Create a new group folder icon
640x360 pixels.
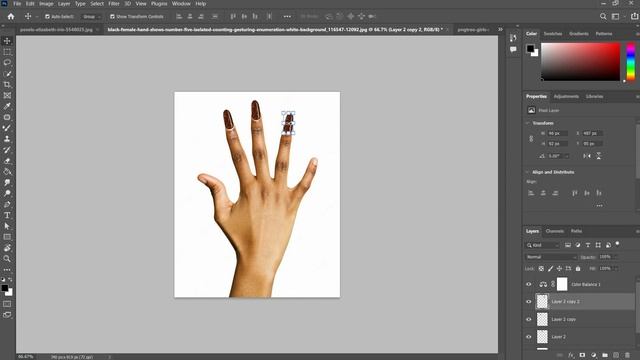pyautogui.click(x=604, y=356)
